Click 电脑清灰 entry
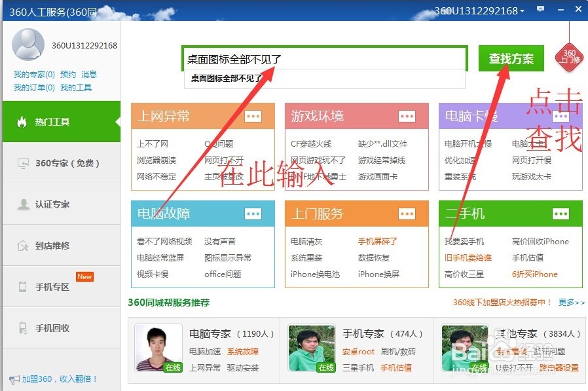 (306, 241)
